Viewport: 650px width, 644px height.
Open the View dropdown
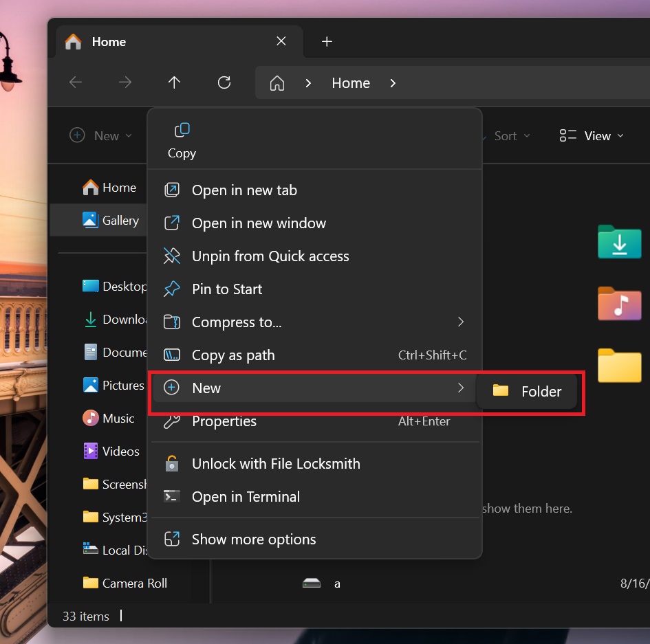pos(593,135)
